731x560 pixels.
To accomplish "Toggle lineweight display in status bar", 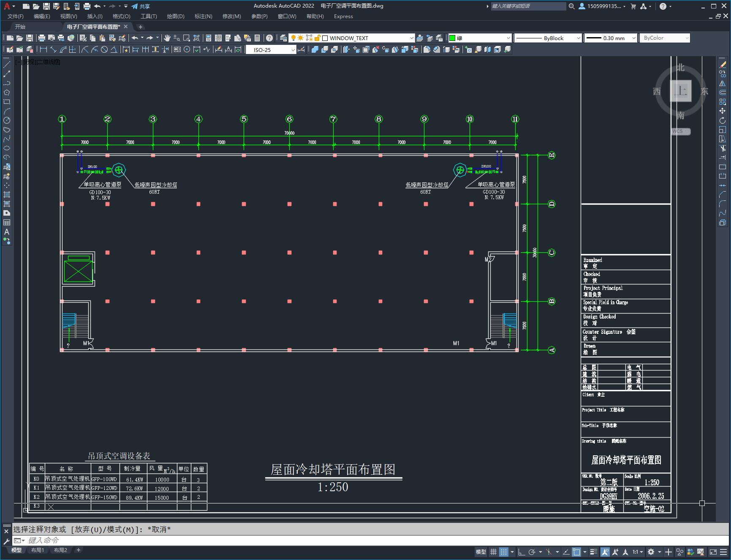I will pos(594,552).
